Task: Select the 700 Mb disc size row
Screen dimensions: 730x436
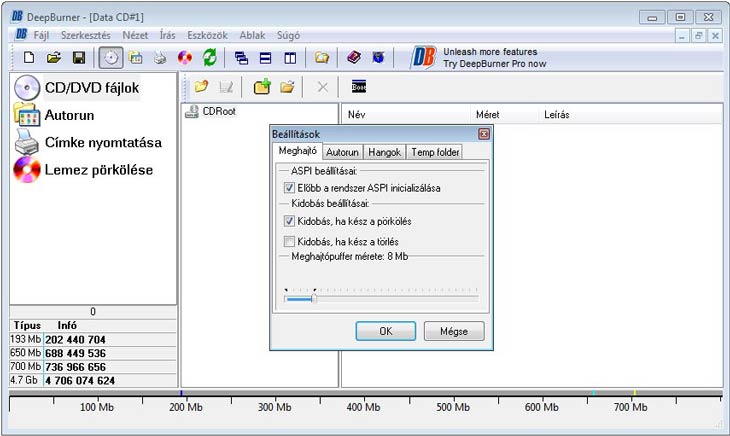Action: (93, 367)
